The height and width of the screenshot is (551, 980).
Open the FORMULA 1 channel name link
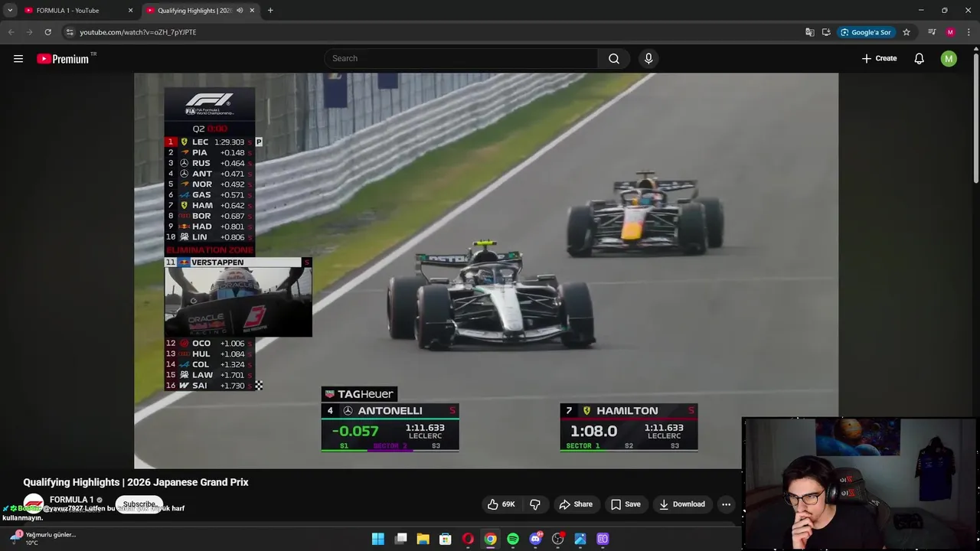(x=71, y=500)
